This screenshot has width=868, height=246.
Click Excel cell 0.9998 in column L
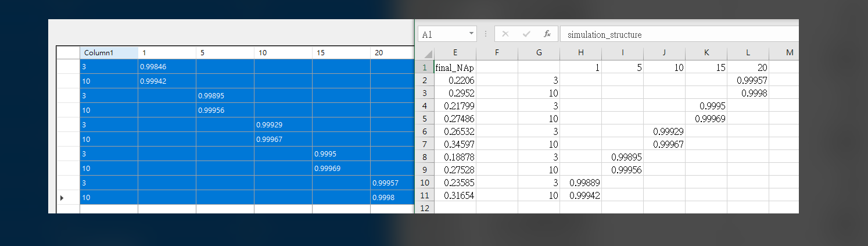point(748,92)
